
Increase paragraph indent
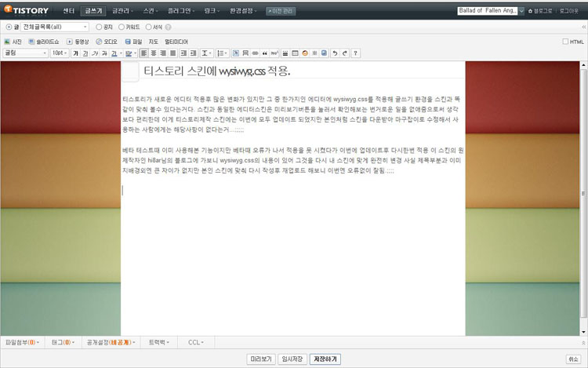coord(183,53)
